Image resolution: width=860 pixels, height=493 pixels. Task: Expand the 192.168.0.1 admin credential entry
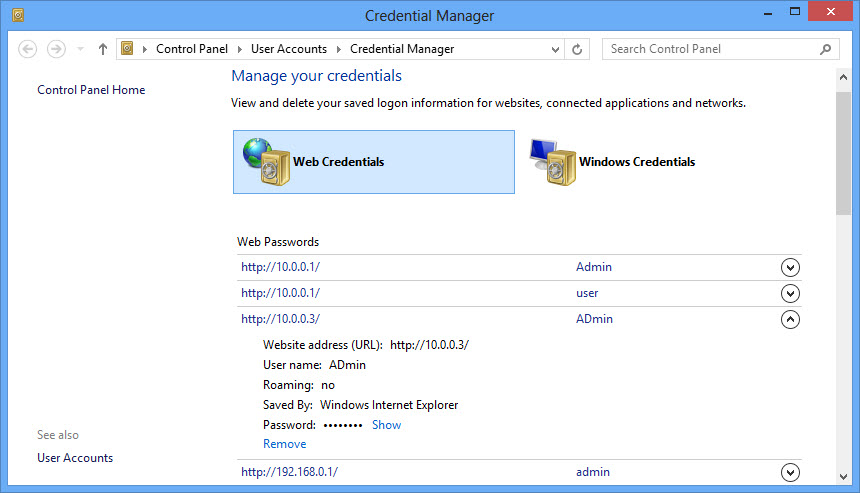tap(790, 473)
